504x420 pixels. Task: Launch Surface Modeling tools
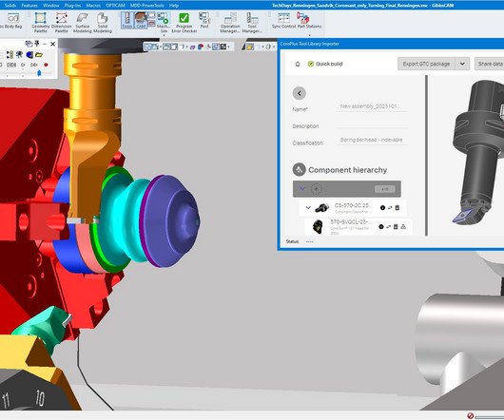click(x=83, y=22)
